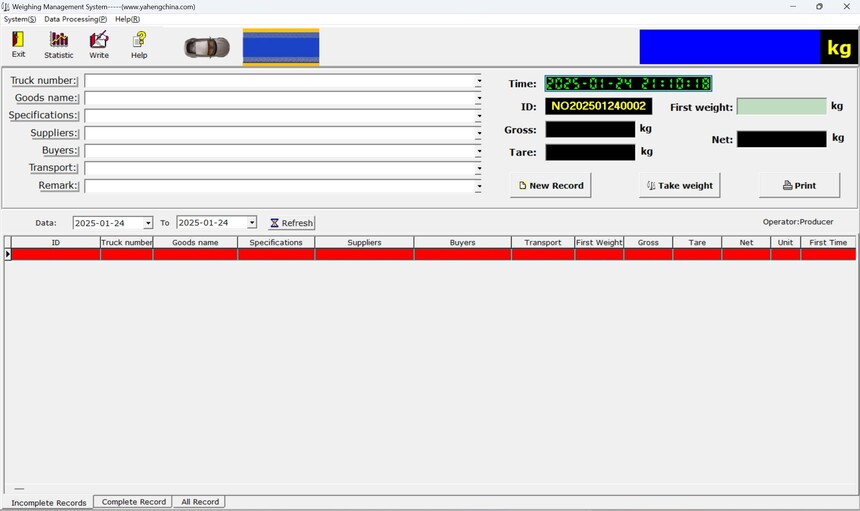Switch to the All Record tab
This screenshot has height=511, width=860.
199,502
